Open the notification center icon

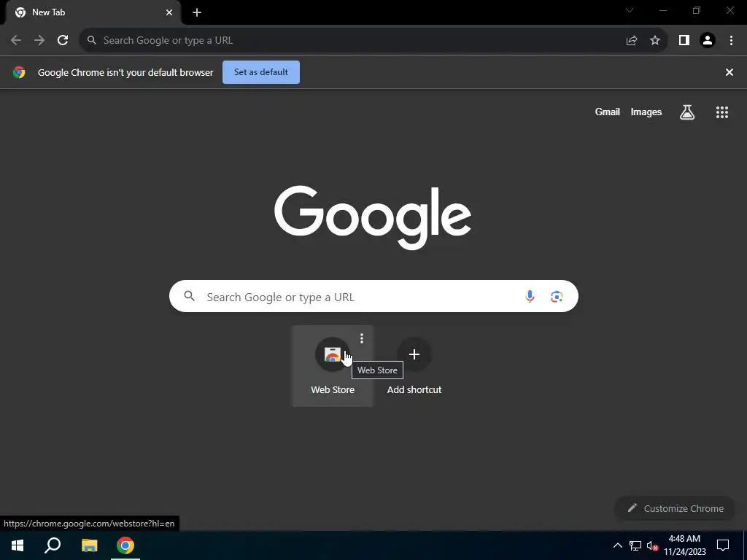pyautogui.click(x=723, y=545)
